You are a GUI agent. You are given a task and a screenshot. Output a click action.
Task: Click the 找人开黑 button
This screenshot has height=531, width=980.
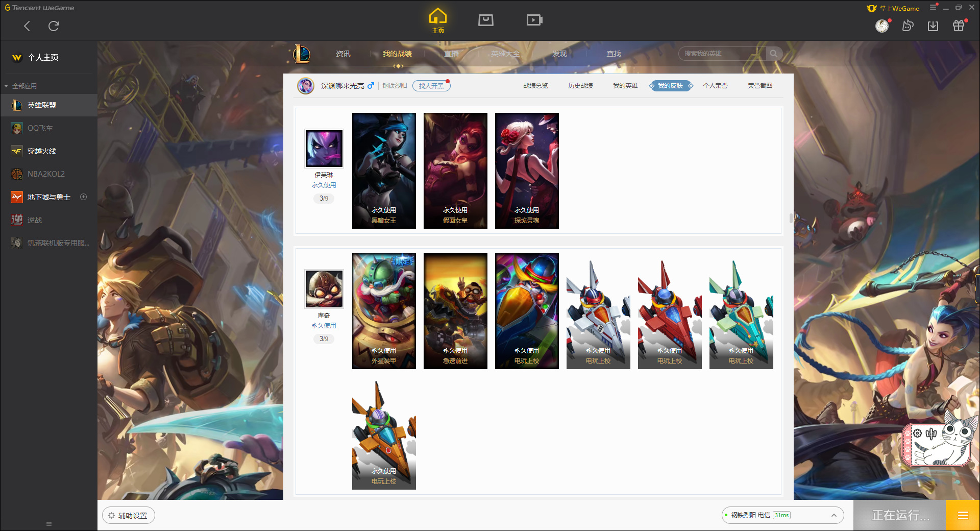(x=431, y=86)
